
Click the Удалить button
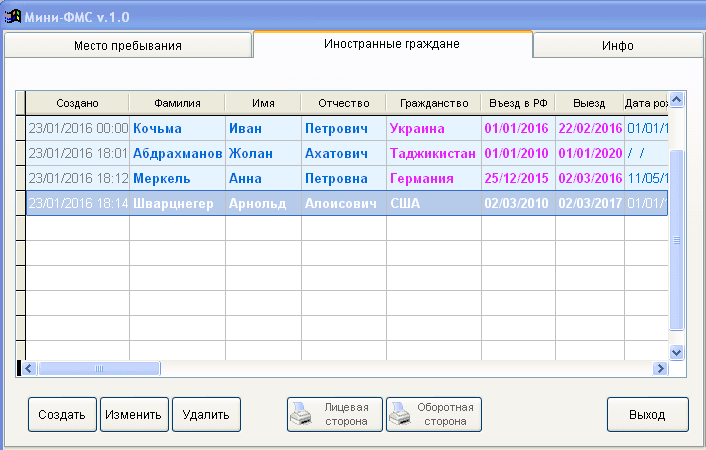pyautogui.click(x=206, y=414)
